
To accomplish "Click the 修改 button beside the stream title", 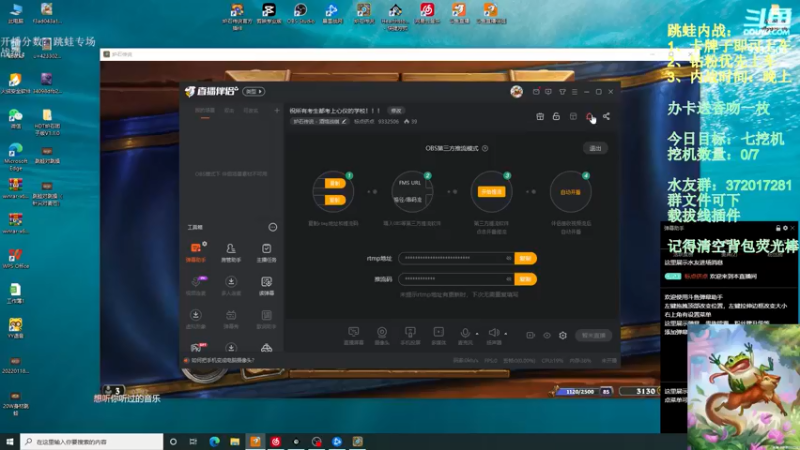I will click(396, 111).
